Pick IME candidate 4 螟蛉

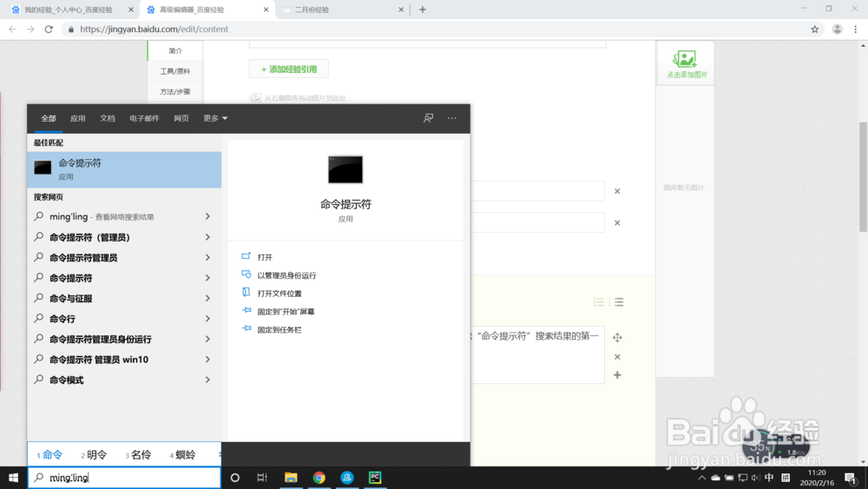pyautogui.click(x=182, y=454)
